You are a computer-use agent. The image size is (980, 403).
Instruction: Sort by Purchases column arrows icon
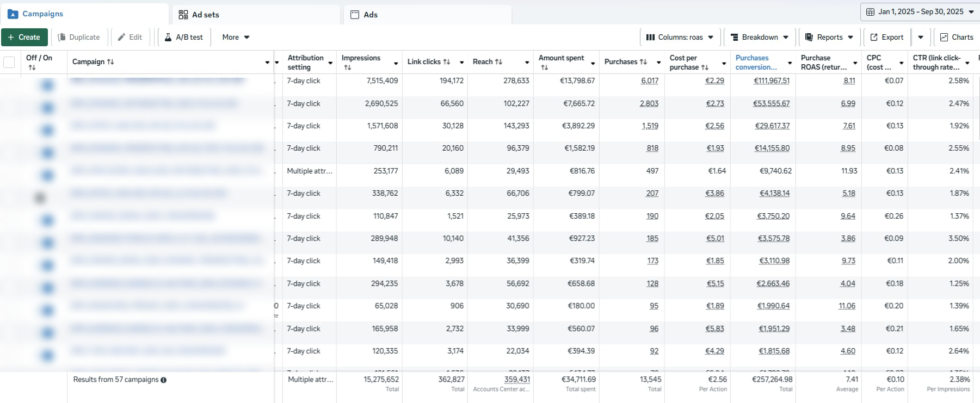643,62
